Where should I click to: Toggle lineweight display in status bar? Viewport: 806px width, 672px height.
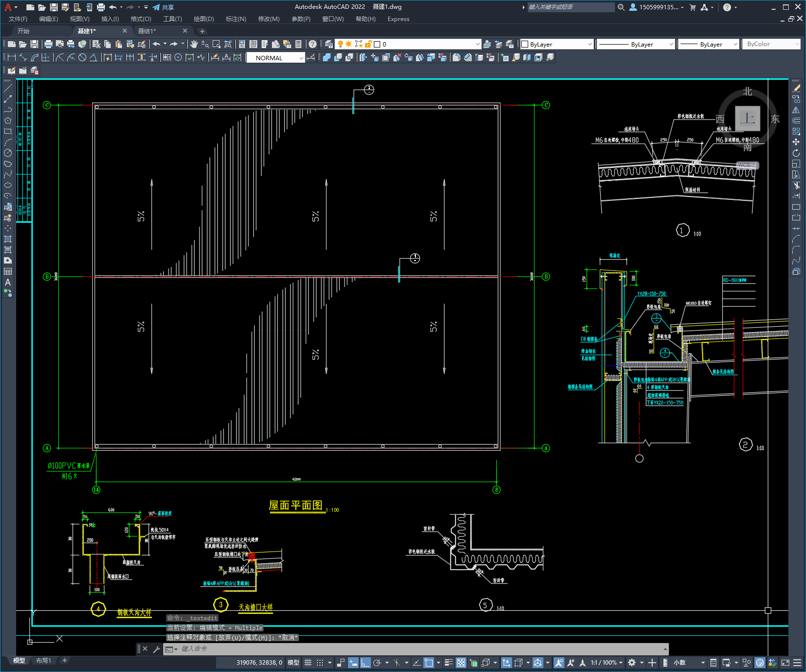coord(448,663)
